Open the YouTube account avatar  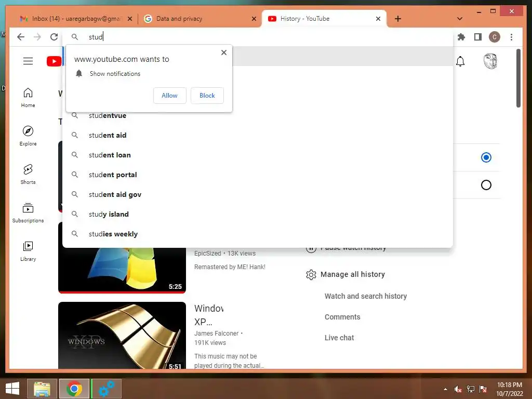click(x=490, y=61)
